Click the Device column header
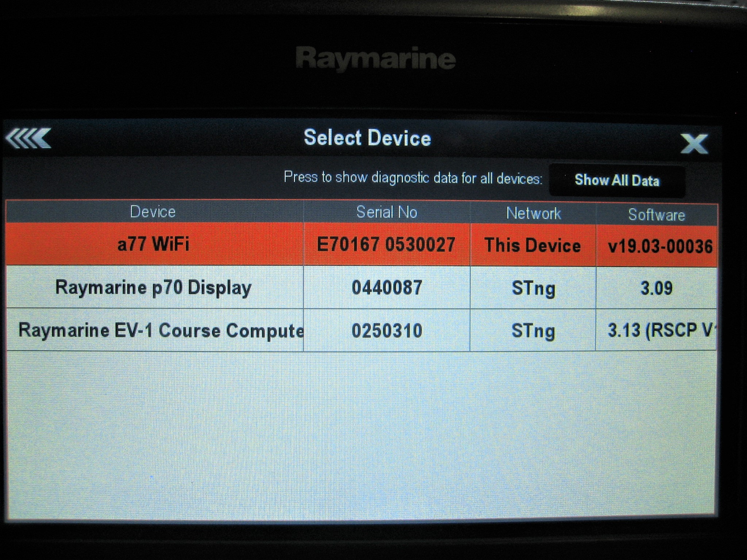Image resolution: width=747 pixels, height=560 pixels. (x=153, y=212)
